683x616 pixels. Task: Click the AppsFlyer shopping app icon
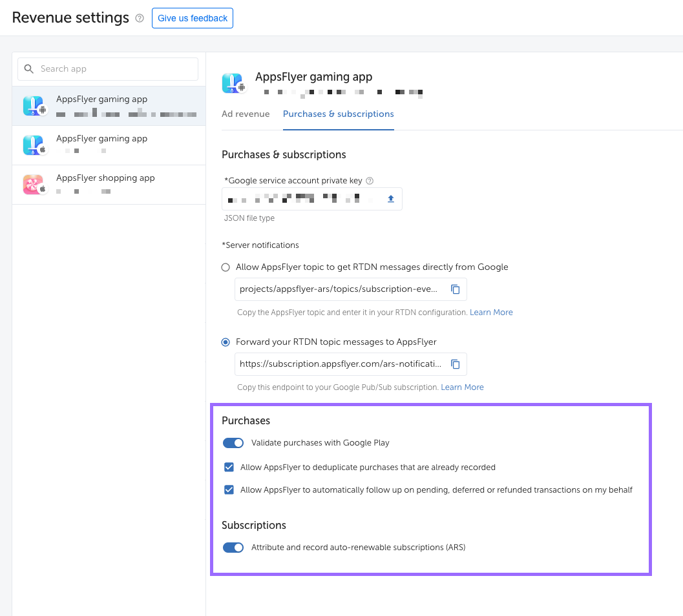coord(34,185)
